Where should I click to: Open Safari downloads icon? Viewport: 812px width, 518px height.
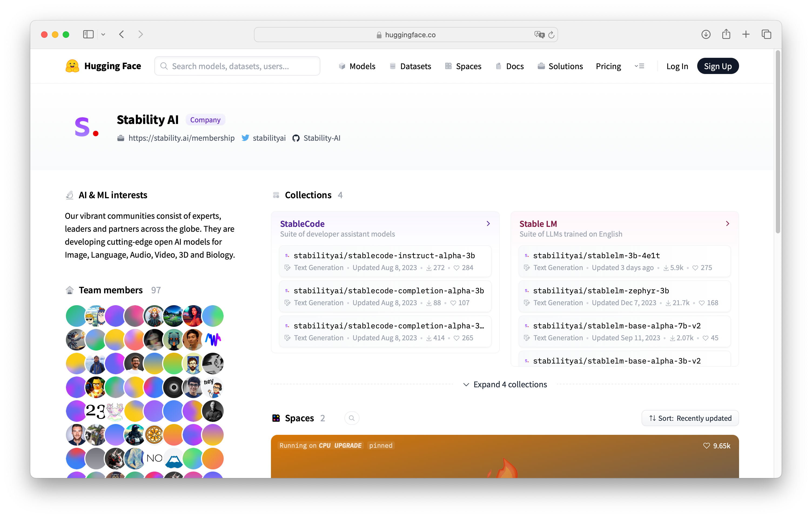[x=706, y=34]
